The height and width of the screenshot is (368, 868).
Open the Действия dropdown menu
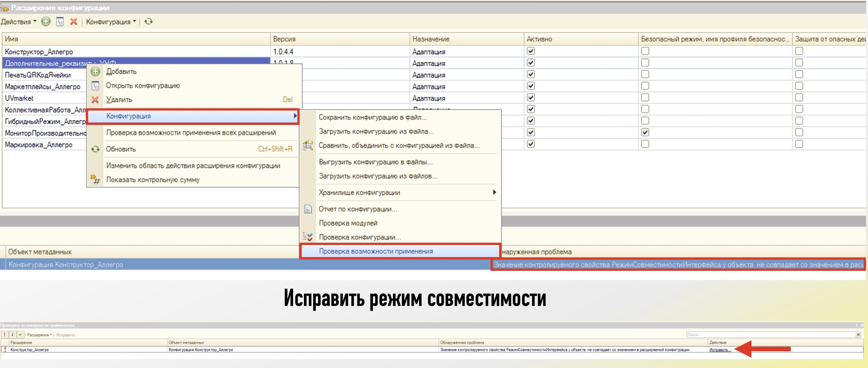click(19, 22)
